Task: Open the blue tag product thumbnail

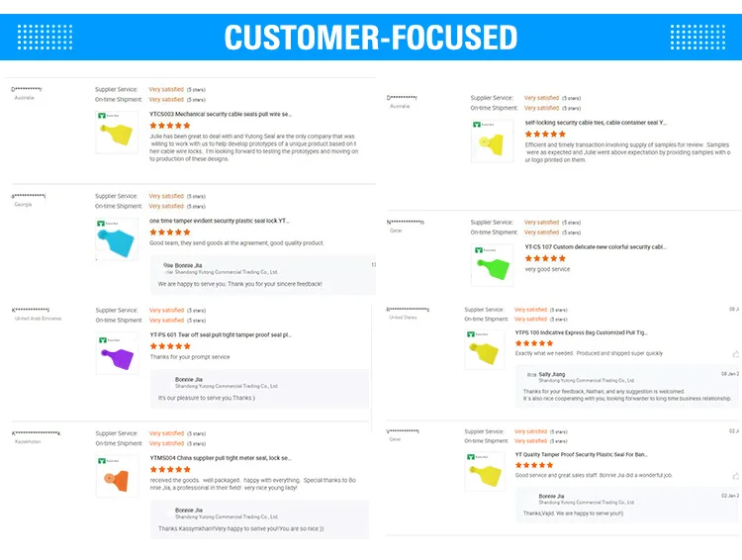Action: [x=117, y=239]
